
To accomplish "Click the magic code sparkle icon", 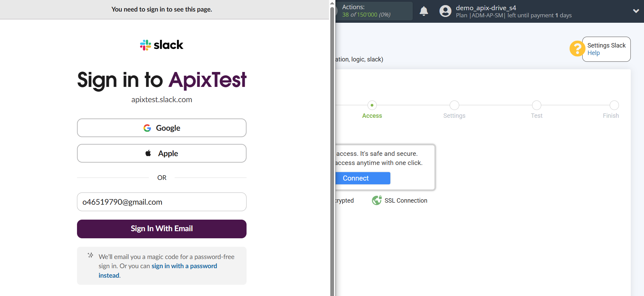I will pos(90,255).
